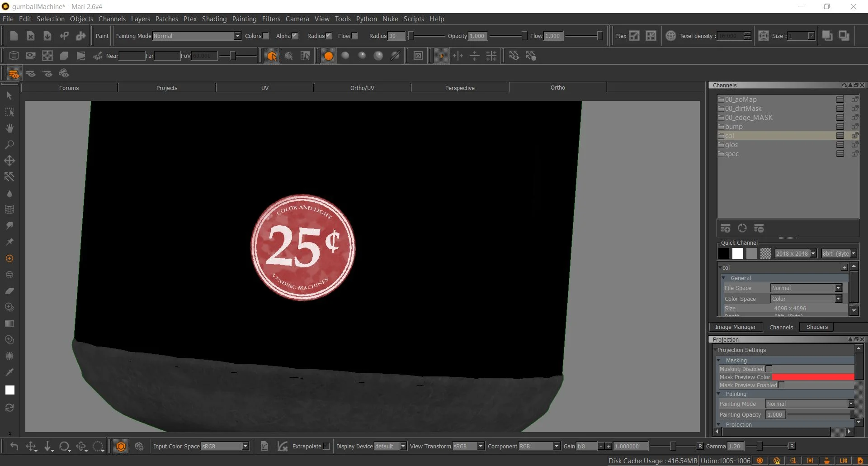Click the Add Channel icon below channel list

(726, 228)
